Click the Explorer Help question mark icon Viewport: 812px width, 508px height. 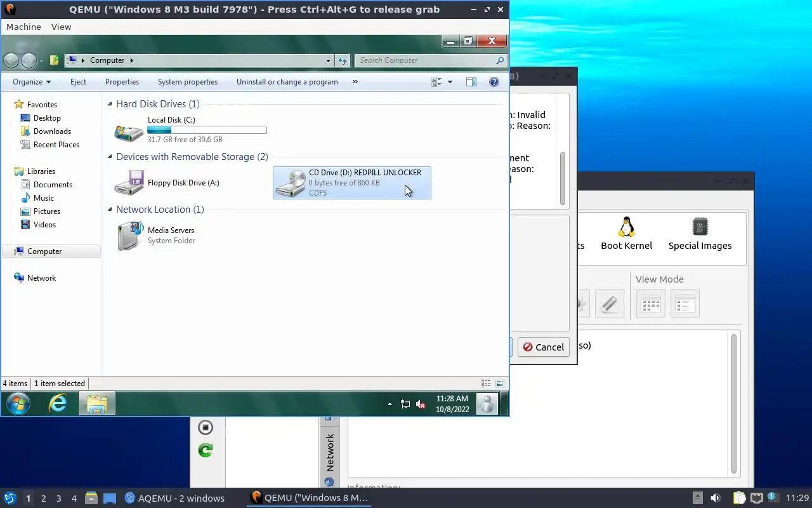pos(494,82)
